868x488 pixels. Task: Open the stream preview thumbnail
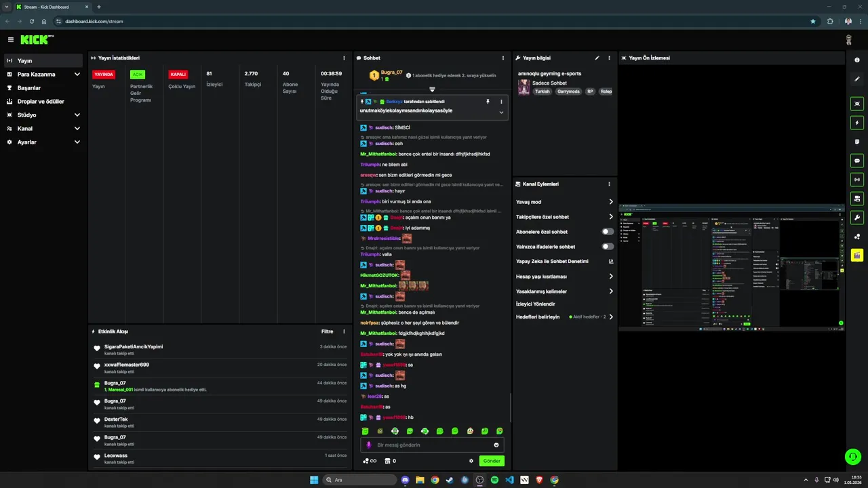point(732,268)
